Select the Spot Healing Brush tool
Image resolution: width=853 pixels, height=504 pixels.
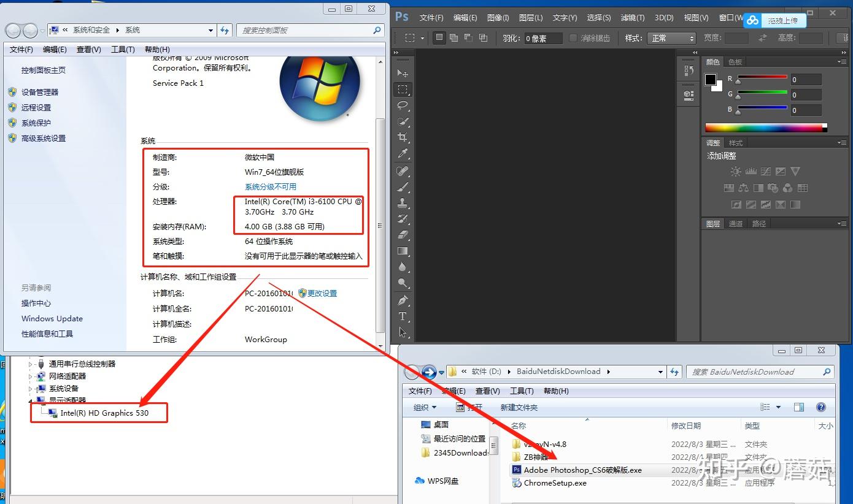(x=403, y=171)
